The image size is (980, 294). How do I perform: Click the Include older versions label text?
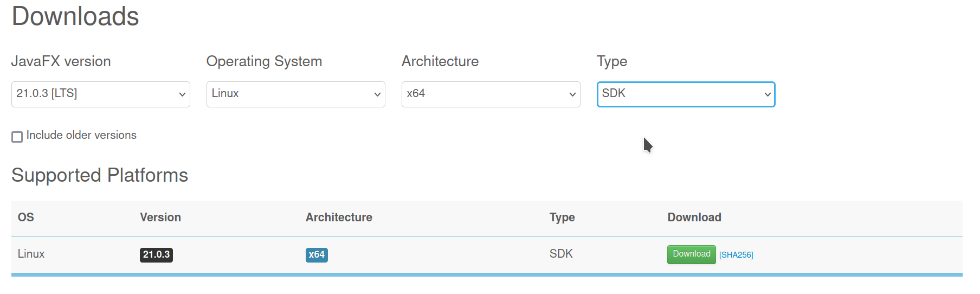click(x=81, y=135)
